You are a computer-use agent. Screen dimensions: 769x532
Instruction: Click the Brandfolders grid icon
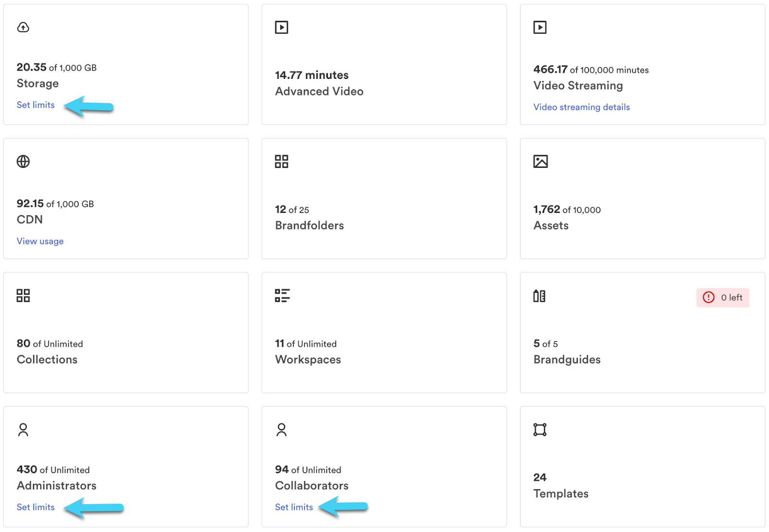tap(281, 161)
